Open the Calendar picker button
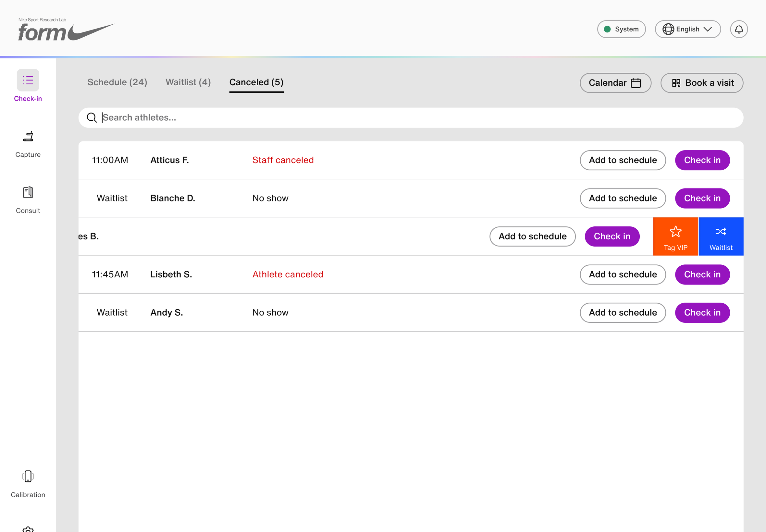 click(615, 83)
